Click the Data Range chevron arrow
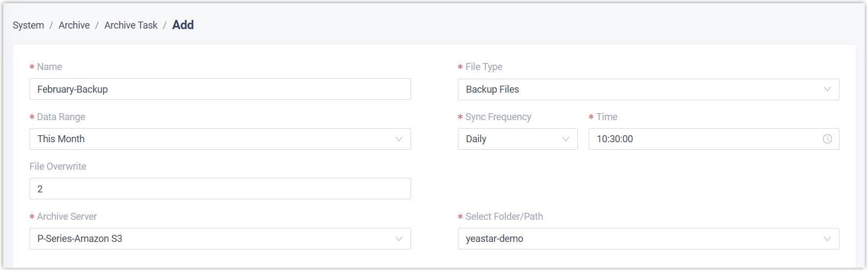868x271 pixels. tap(399, 139)
